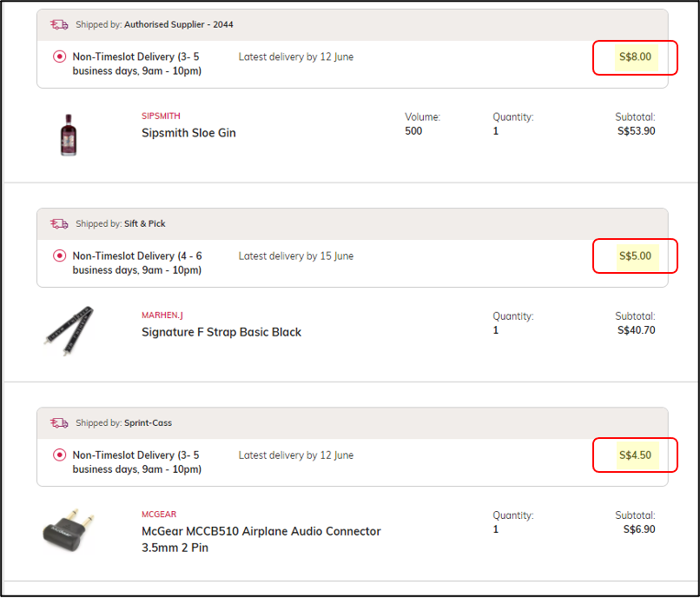Click the delivery truck icon for Authorised Supplier
Screen dimensions: 700x598
pos(59,24)
